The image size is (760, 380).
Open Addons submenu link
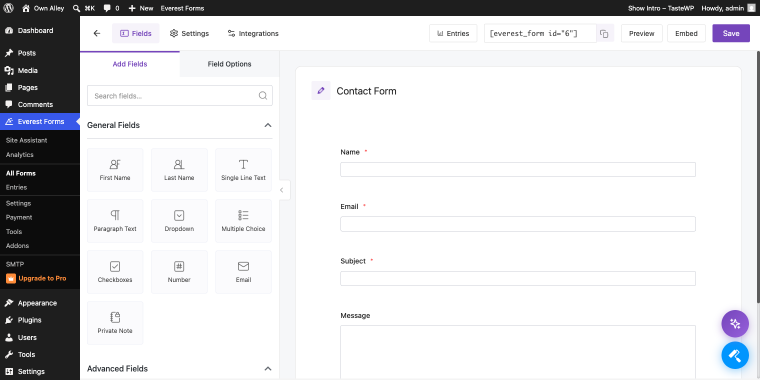17,246
